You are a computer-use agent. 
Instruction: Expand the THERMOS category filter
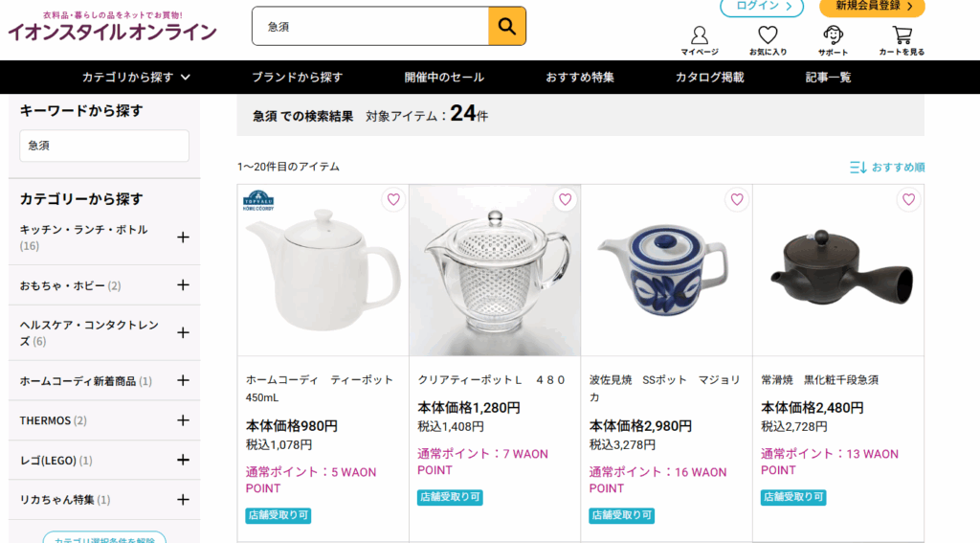point(184,420)
